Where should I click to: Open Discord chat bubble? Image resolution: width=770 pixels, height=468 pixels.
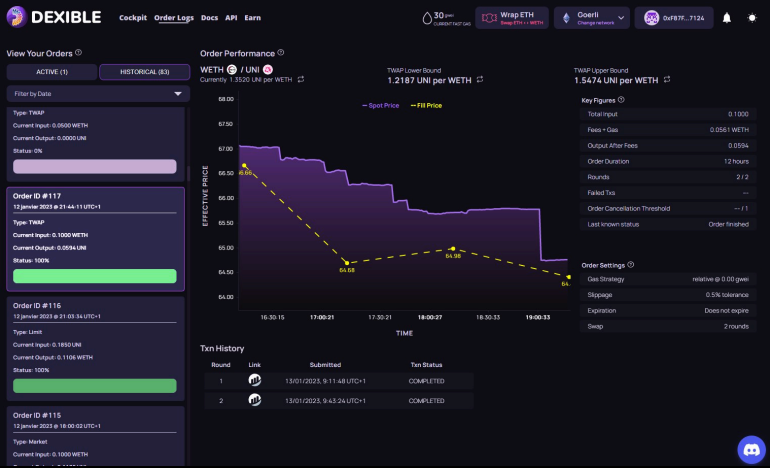tap(751, 449)
